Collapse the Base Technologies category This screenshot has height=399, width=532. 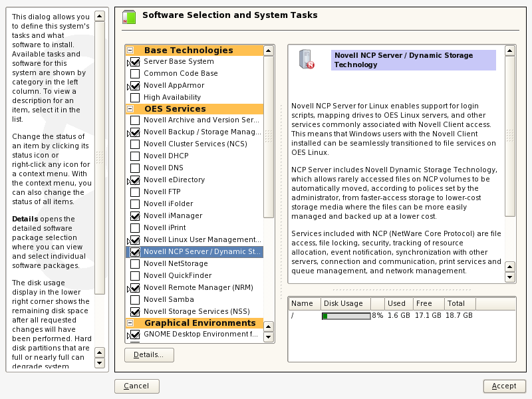click(130, 51)
